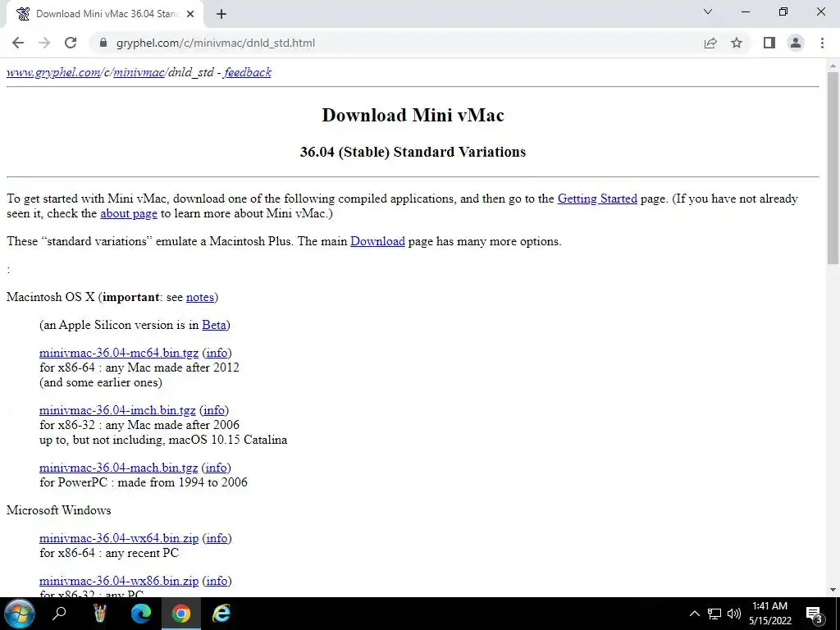Image resolution: width=840 pixels, height=630 pixels.
Task: Open the Apple Silicon Beta link
Action: tap(214, 325)
